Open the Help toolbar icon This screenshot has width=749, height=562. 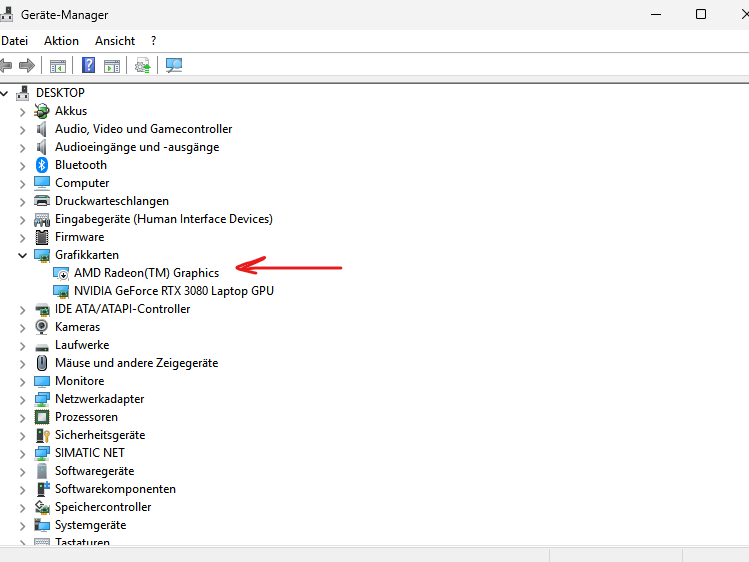(88, 65)
